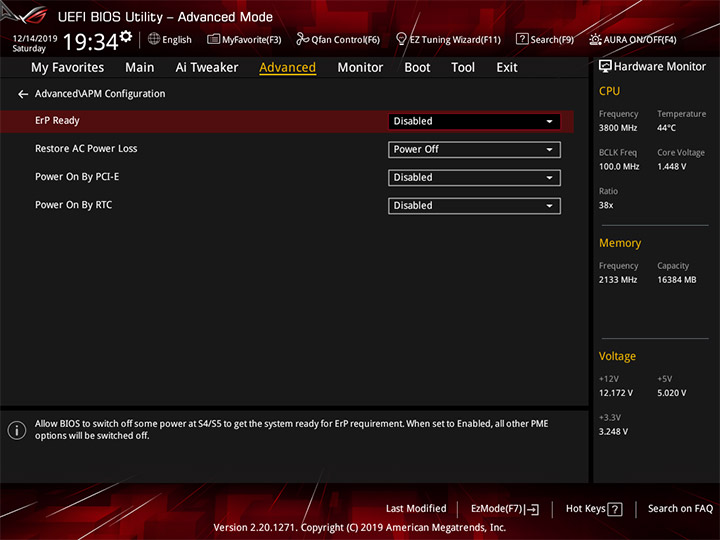Click the info icon beside the help text
Screen dimensions: 720x540
pyautogui.click(x=17, y=430)
